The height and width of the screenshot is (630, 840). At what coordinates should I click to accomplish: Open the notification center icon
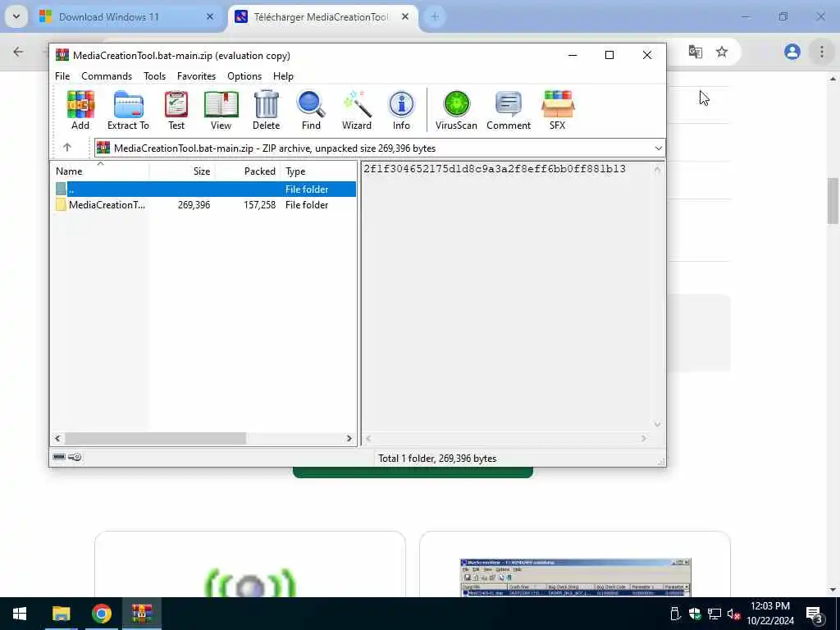(815, 615)
